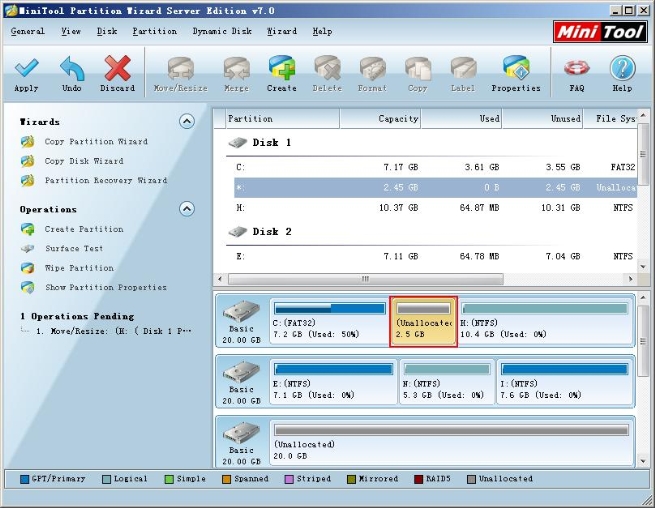The height and width of the screenshot is (508, 655).
Task: Open partition Properties from toolbar
Action: pos(516,74)
